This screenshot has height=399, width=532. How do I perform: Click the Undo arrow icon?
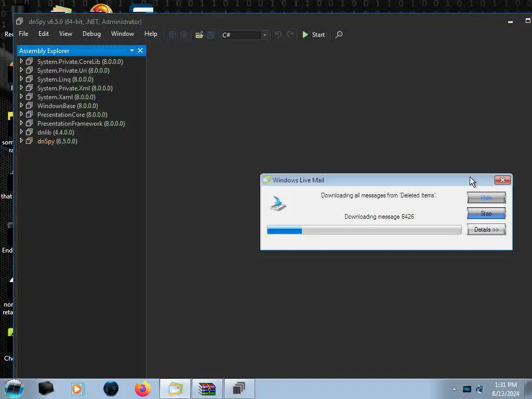(278, 34)
